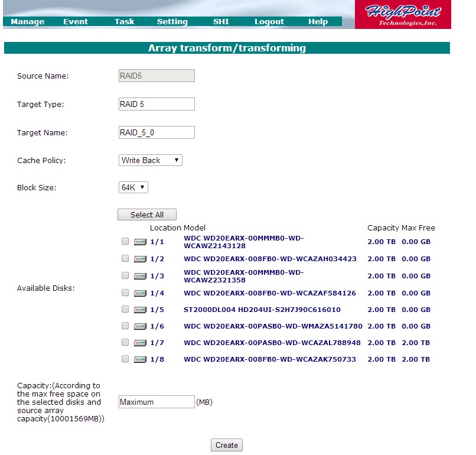Click the location label 1/5
The width and height of the screenshot is (476, 455).
click(157, 310)
